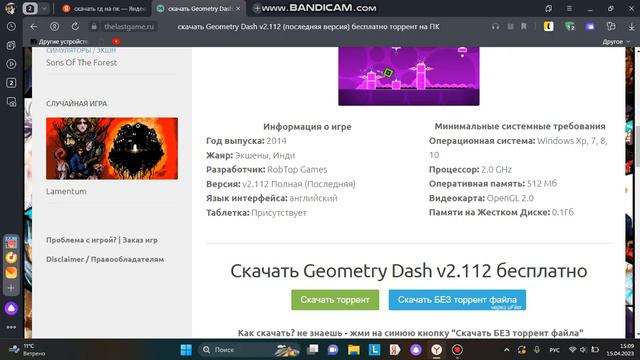640x360 pixels.
Task: Click Geometry Dash screenshot image
Action: 409,76
